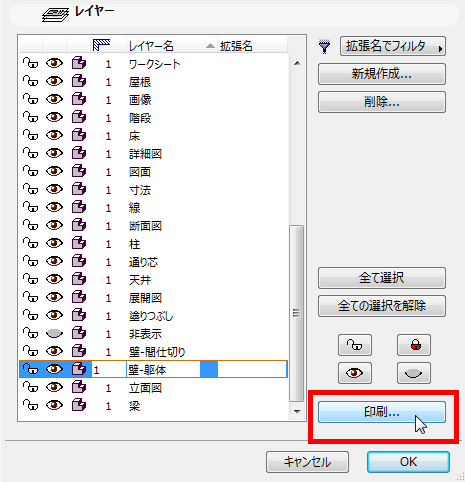Click the solid model icon of 図面 layer
Viewport: 465px width, 482px height.
79,171
